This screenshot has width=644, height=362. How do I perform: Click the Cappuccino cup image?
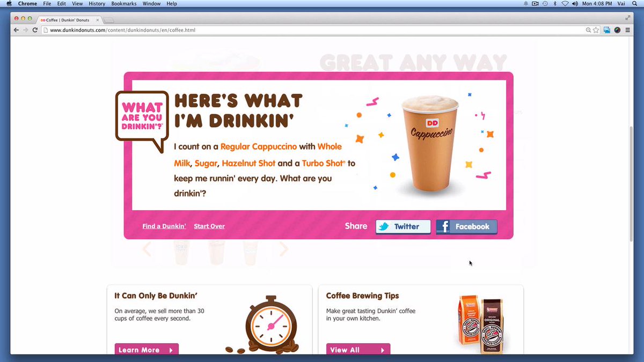[431, 142]
